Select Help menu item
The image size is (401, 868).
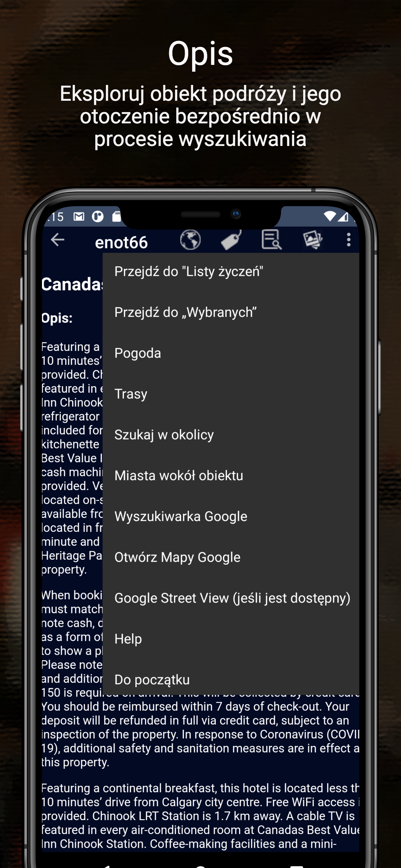click(231, 639)
